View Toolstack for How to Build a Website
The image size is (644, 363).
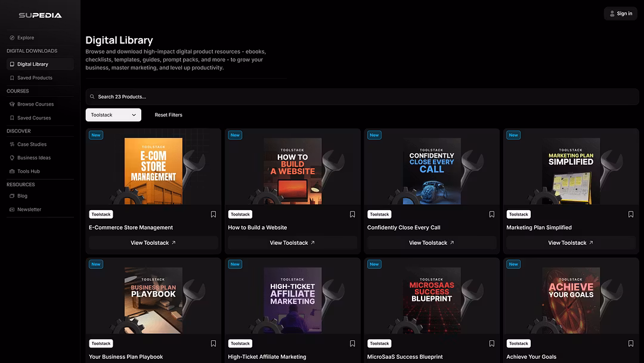[x=292, y=243]
